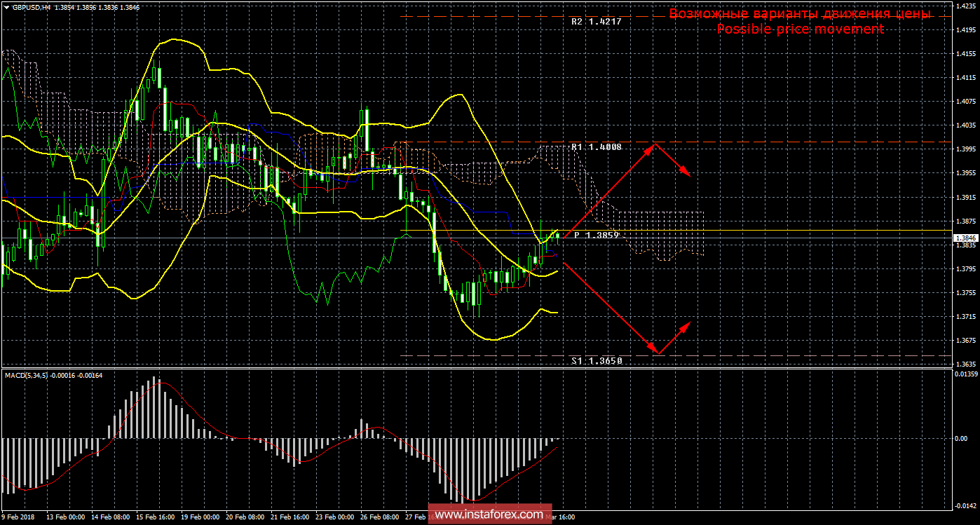Select the R1 1.4008 resistance label

point(596,147)
